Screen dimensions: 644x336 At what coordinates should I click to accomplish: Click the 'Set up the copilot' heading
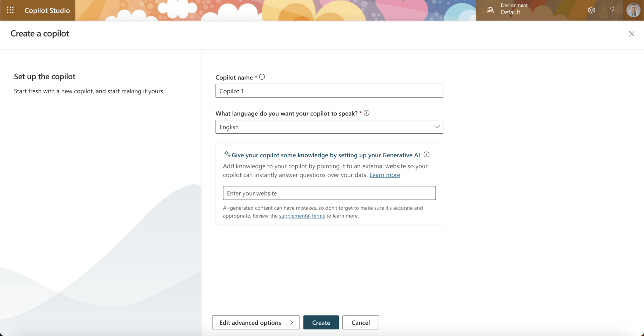coord(45,77)
